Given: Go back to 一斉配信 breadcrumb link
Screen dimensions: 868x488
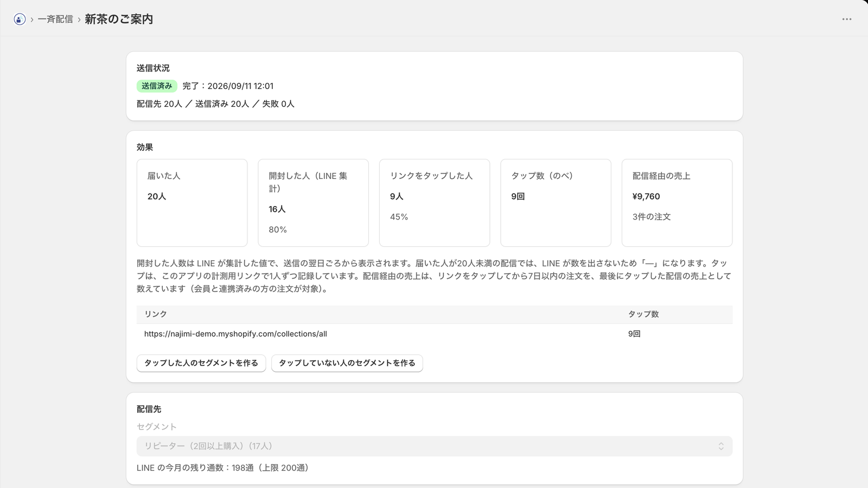Looking at the screenshot, I should point(55,19).
